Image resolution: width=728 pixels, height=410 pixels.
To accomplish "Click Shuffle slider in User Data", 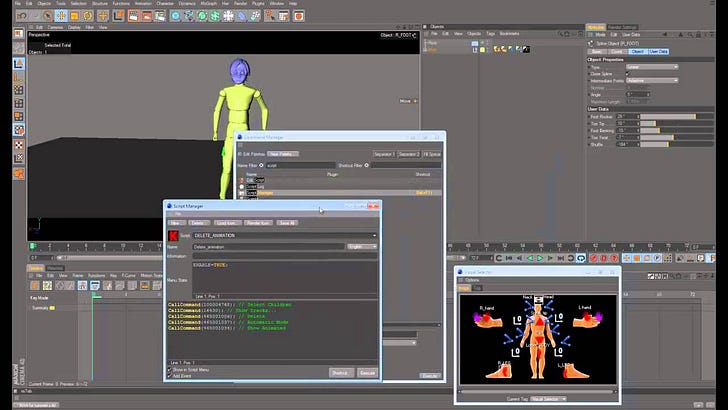I will [x=677, y=144].
